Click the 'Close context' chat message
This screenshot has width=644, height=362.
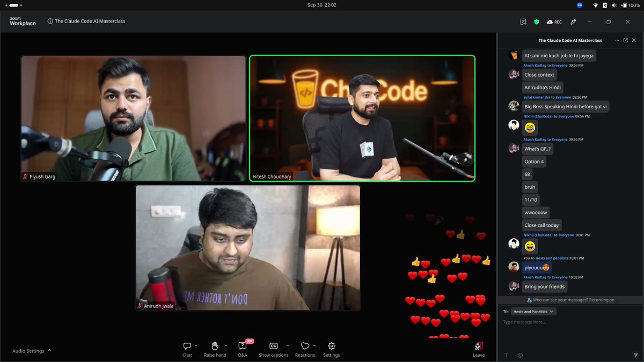click(x=539, y=75)
